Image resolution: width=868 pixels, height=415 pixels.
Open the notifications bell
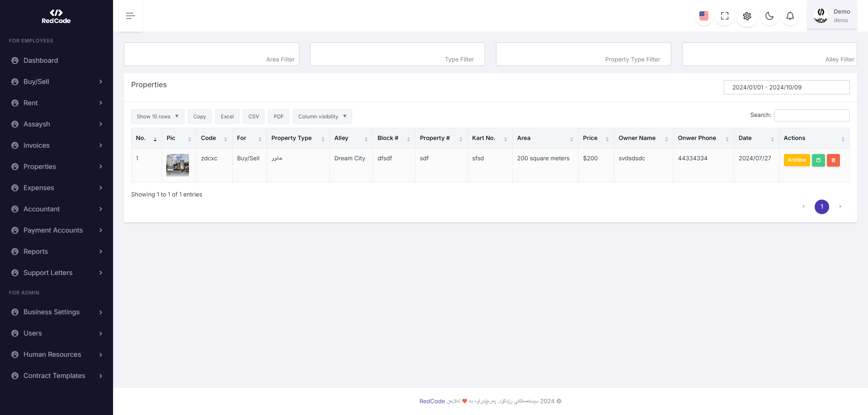pyautogui.click(x=790, y=16)
